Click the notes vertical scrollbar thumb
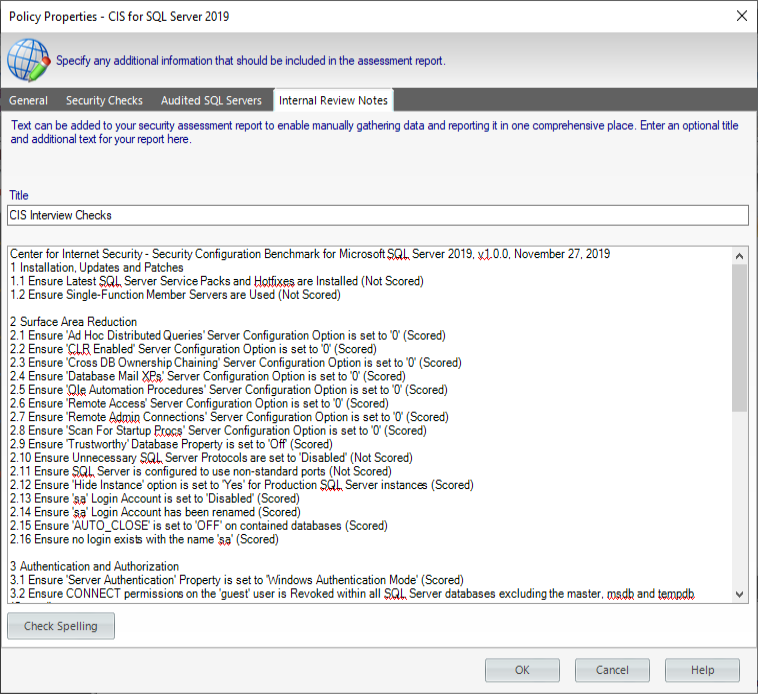 pyautogui.click(x=739, y=337)
